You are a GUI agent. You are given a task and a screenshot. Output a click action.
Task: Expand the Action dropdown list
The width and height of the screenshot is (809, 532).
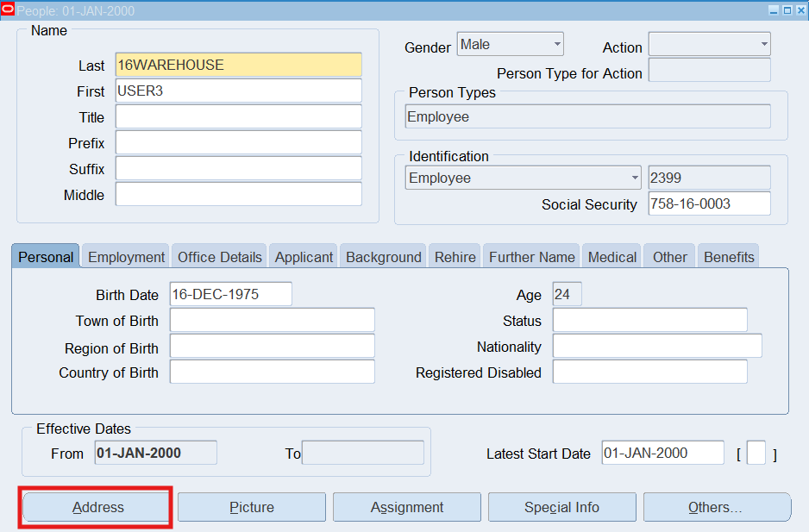tap(709, 44)
